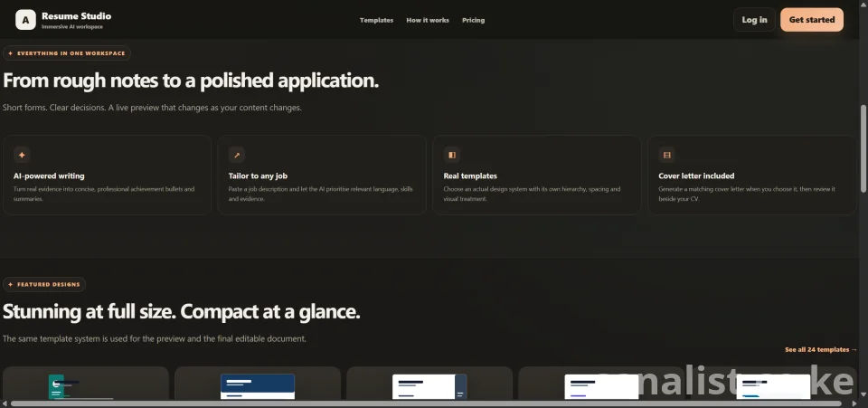Select the Tailor to any job card title
Image resolution: width=868 pixels, height=408 pixels.
[258, 176]
